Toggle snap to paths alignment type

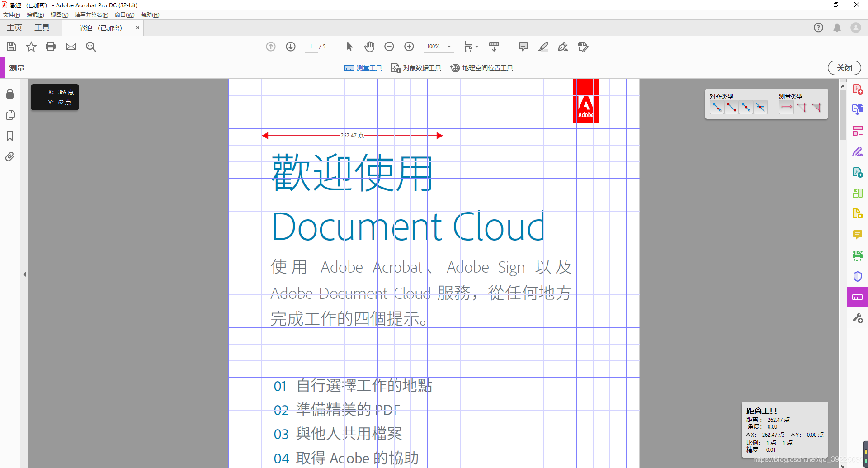tap(717, 108)
